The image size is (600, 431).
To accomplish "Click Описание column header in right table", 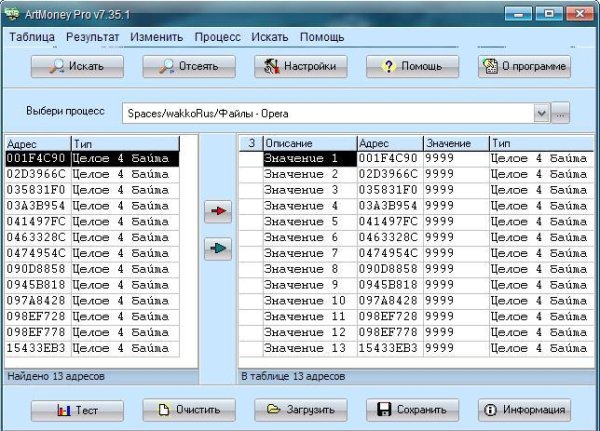I will pyautogui.click(x=310, y=144).
